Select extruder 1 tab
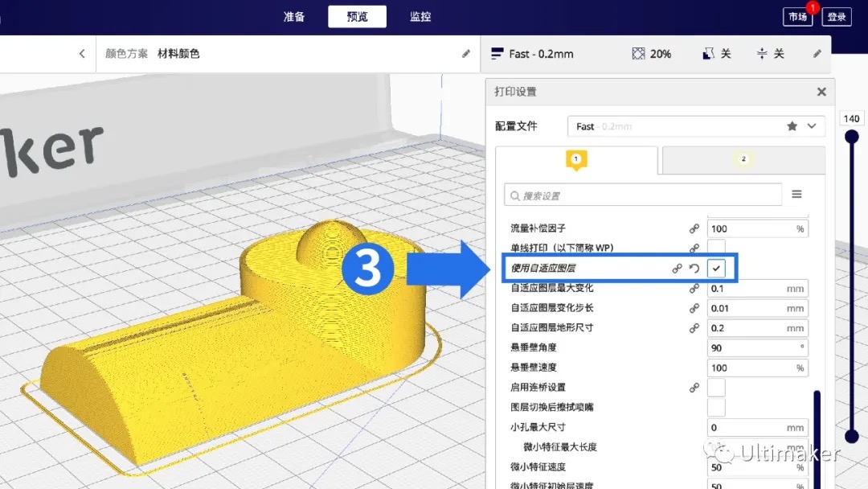 (x=576, y=161)
